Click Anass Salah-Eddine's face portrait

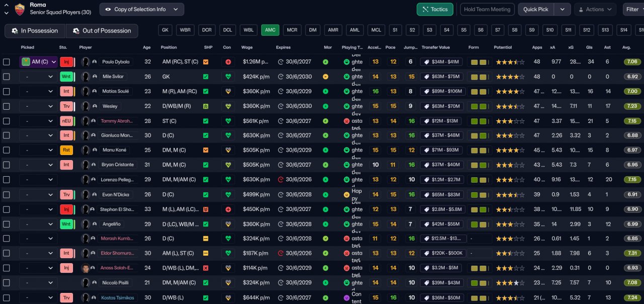pyautogui.click(x=85, y=268)
